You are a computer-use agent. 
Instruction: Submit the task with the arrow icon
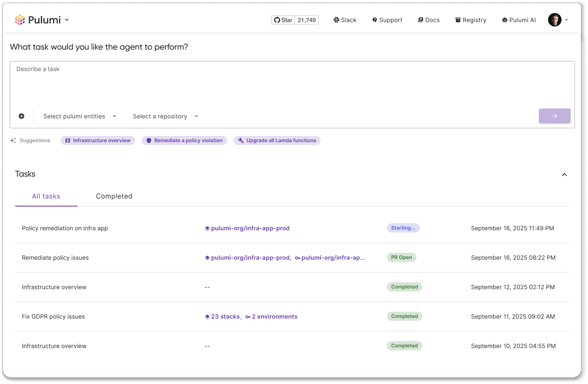554,116
